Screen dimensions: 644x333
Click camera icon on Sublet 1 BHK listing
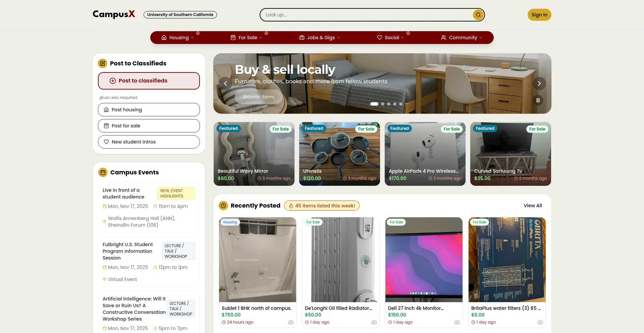click(290, 322)
